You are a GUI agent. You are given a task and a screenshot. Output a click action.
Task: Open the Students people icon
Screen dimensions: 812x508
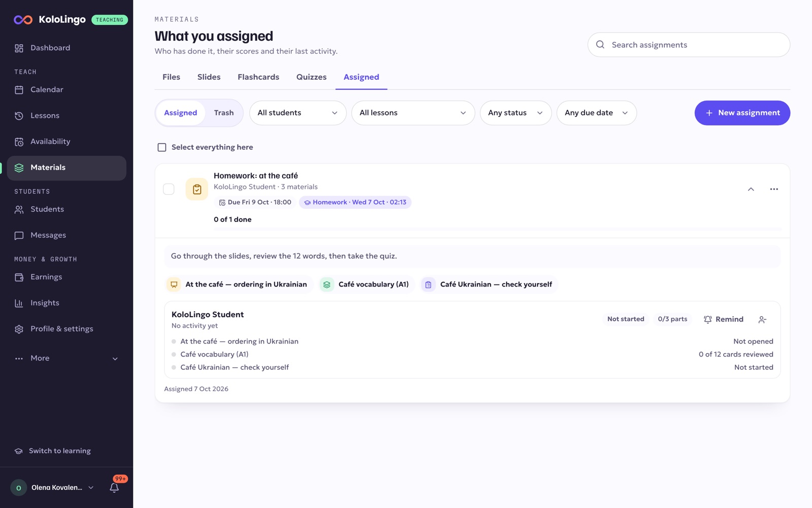coord(19,210)
